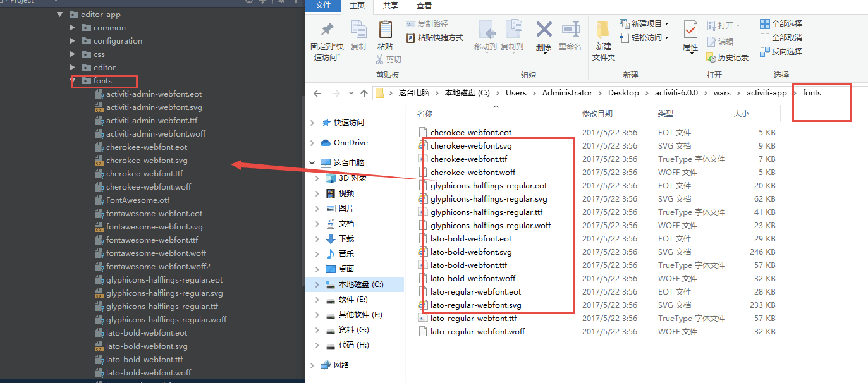Open the recent locations dropdown arrow

(x=350, y=94)
